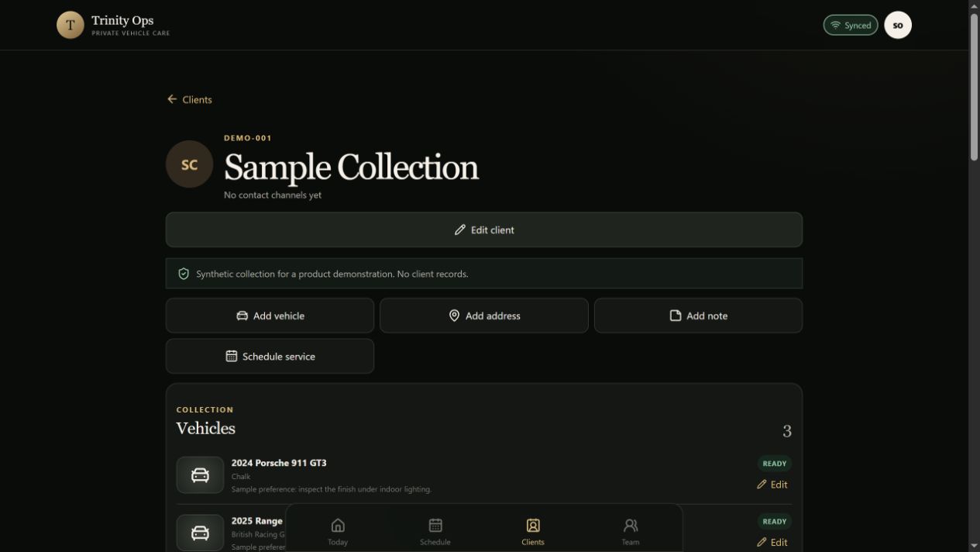980x552 pixels.
Task: Click the Synced status badge
Action: click(x=851, y=25)
